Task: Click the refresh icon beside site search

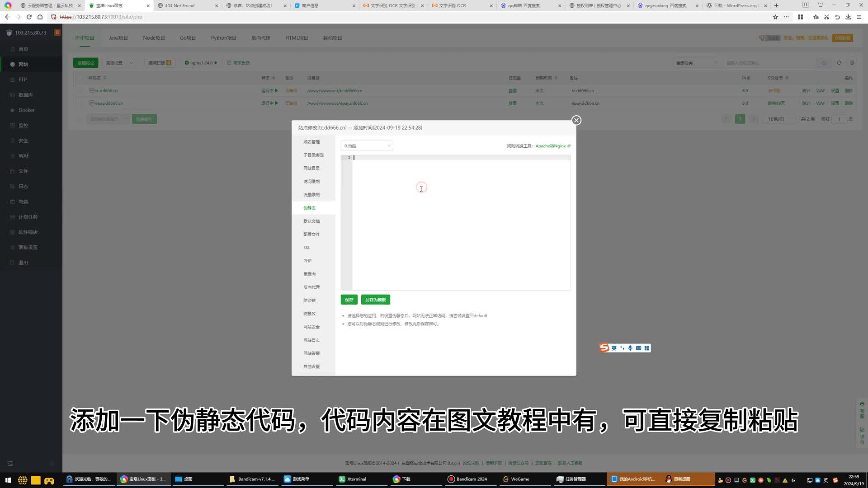Action: pyautogui.click(x=839, y=63)
